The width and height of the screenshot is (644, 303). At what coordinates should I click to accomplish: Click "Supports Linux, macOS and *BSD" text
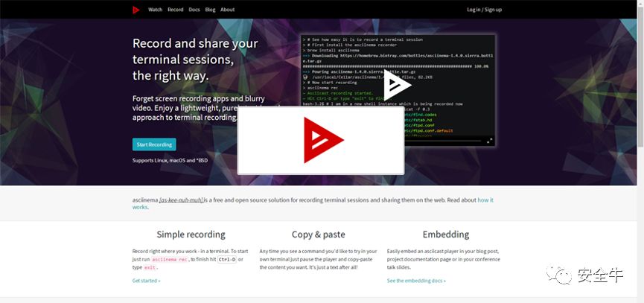click(x=170, y=161)
